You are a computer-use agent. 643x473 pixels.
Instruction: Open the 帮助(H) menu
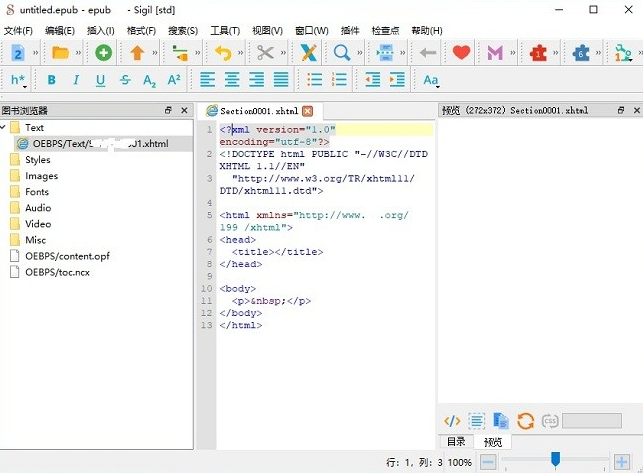tap(427, 31)
